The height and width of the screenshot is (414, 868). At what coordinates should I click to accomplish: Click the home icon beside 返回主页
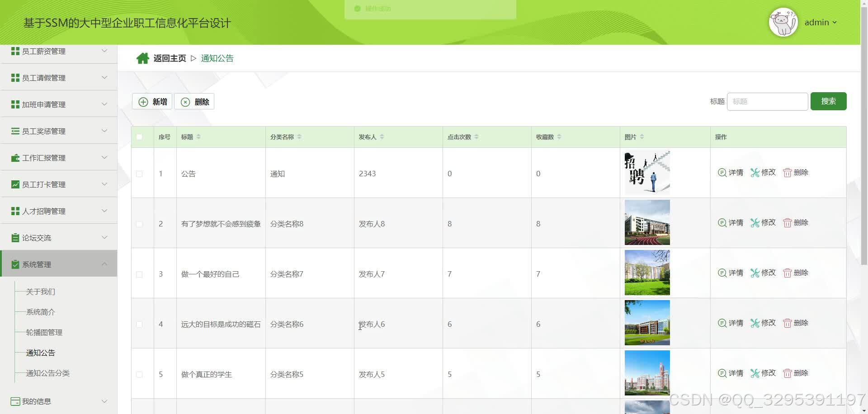coord(143,58)
